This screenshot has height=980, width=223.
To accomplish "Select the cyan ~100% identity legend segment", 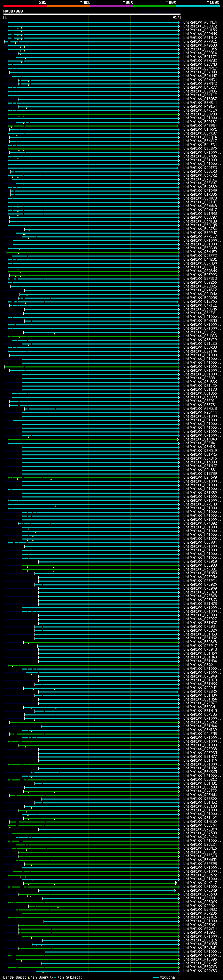I will pos(198,6).
